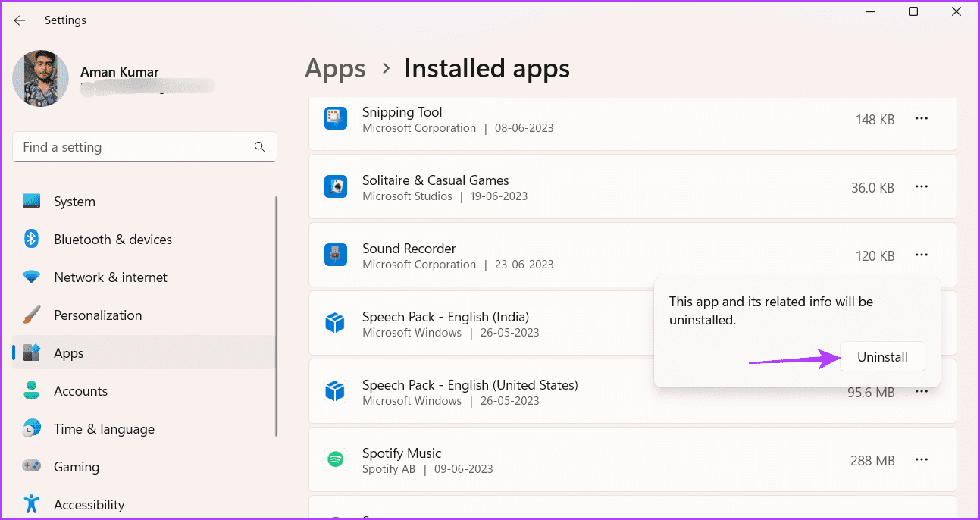The image size is (980, 520).
Task: Click the Sound Recorder name text
Action: click(x=409, y=249)
